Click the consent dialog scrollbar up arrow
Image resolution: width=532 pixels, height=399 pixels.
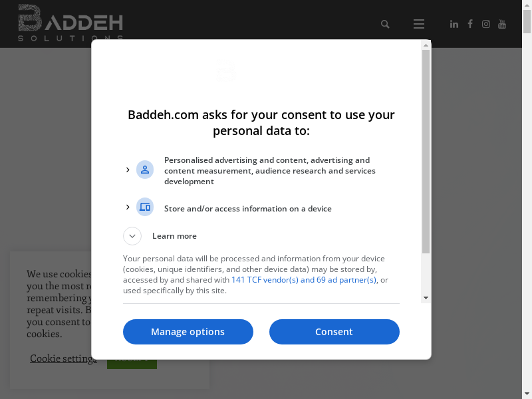point(426,45)
